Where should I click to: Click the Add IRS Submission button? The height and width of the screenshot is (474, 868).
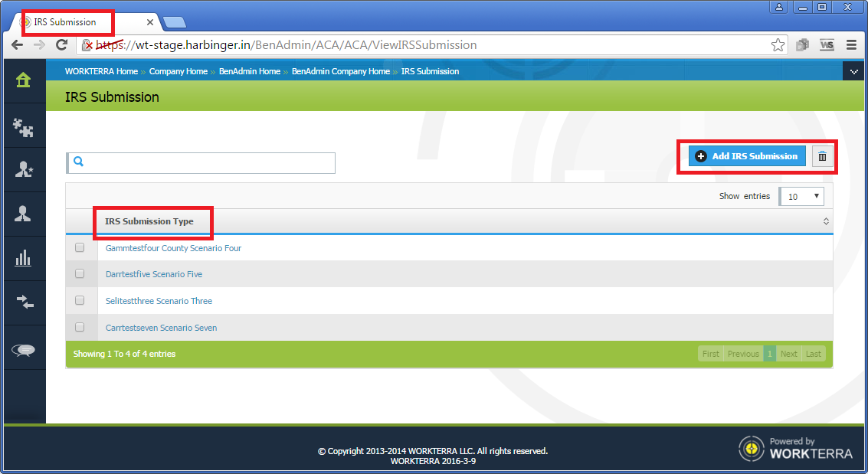[747, 156]
